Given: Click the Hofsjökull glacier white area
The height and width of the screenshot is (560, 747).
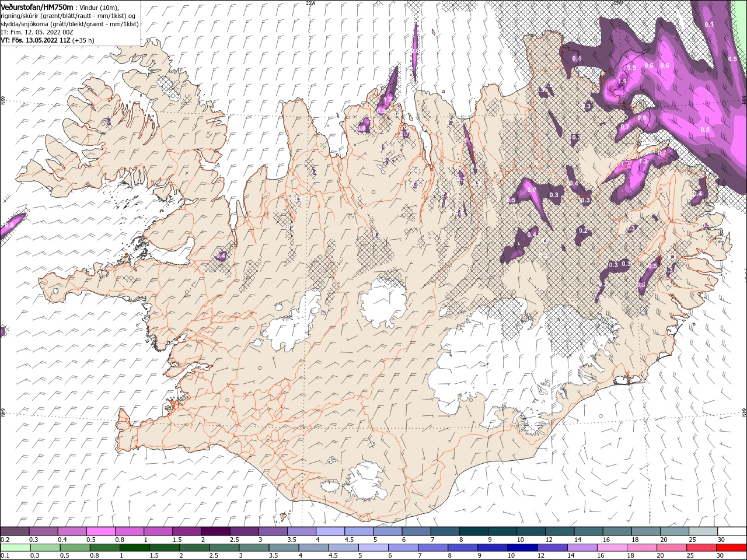Looking at the screenshot, I should [x=383, y=303].
